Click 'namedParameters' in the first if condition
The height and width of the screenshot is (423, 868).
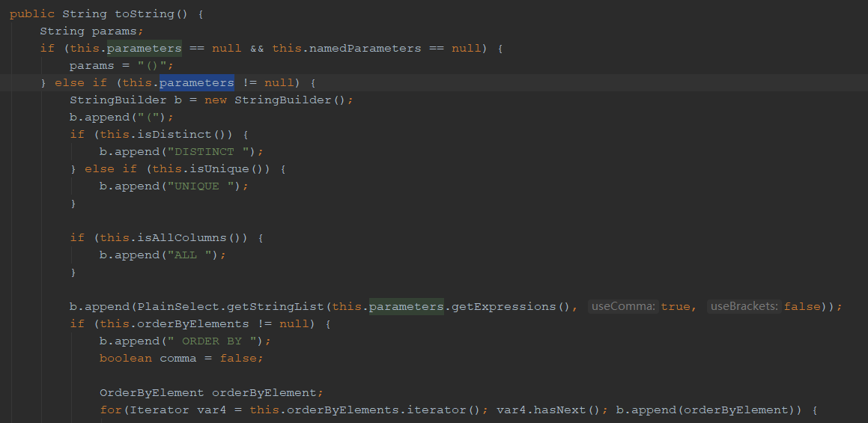365,48
